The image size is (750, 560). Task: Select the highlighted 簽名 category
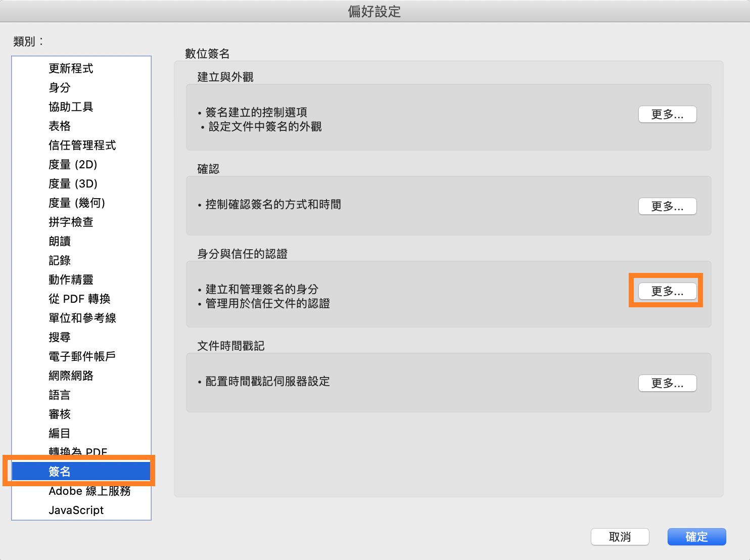(81, 472)
